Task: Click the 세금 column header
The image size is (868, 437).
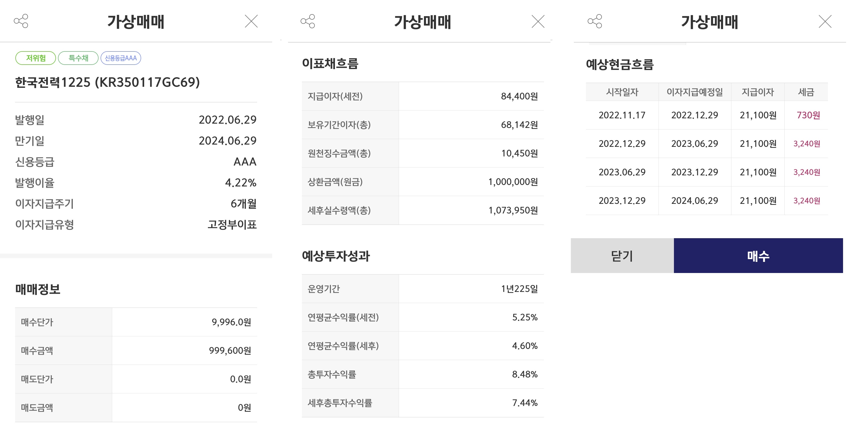Action: pos(806,92)
